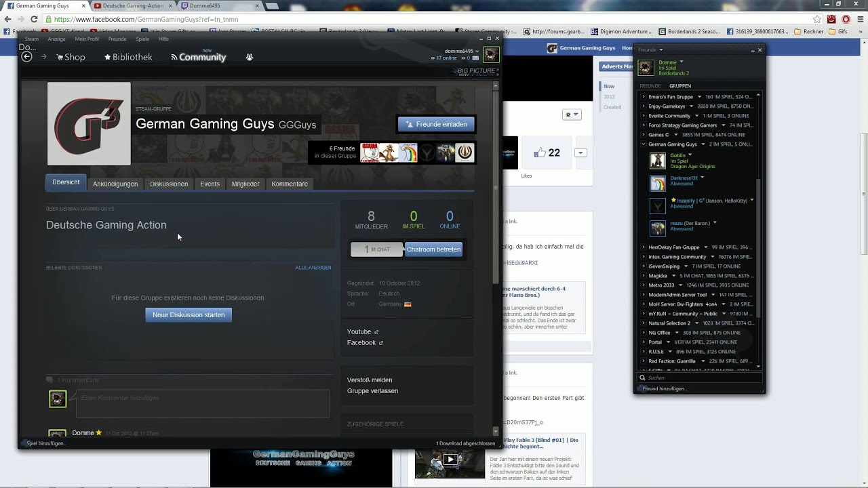
Task: Open the profile avatar of domme6495
Action: pos(490,55)
